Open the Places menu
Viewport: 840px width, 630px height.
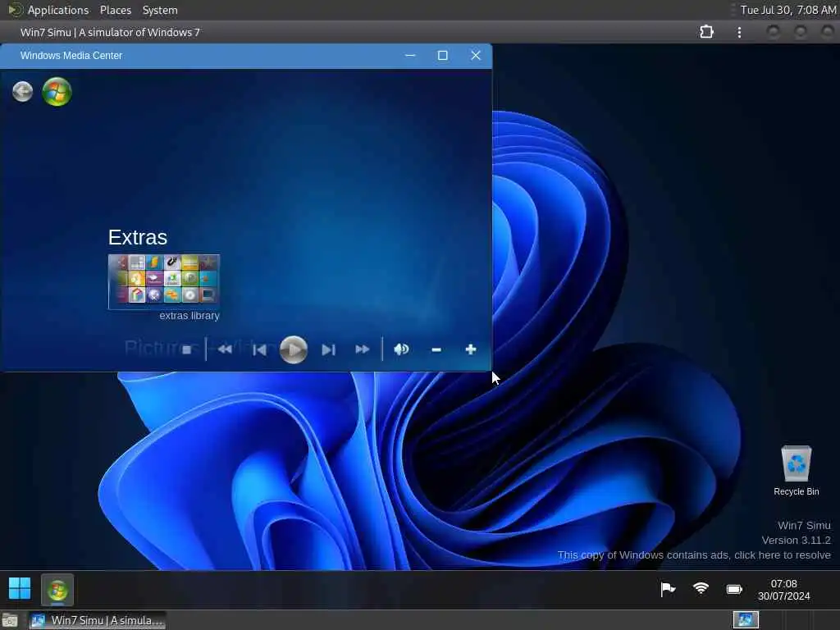click(116, 10)
